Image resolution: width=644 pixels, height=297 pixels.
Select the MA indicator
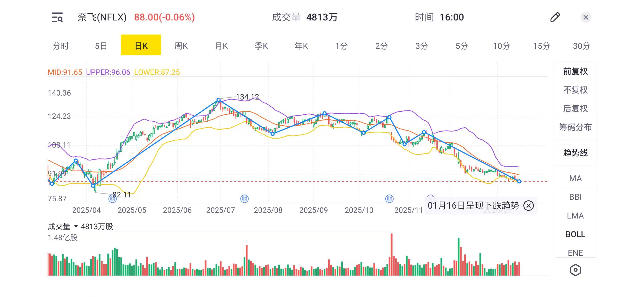point(575,178)
